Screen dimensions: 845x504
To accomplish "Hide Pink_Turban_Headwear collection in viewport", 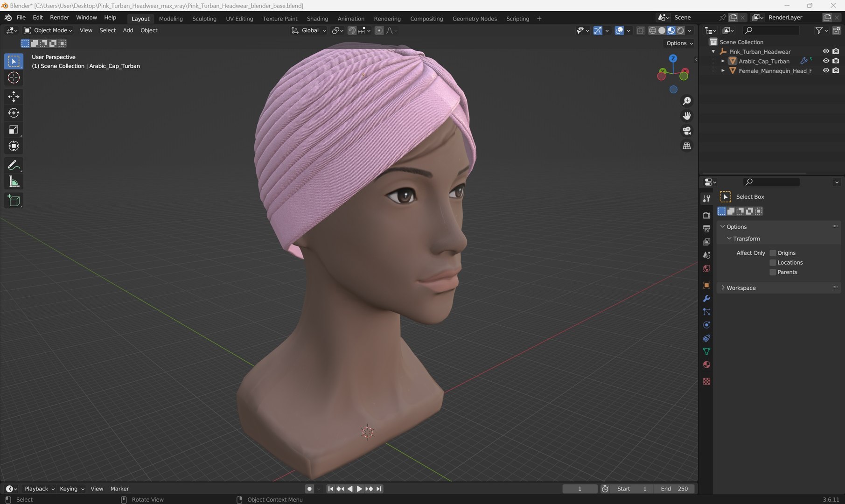I will coord(826,51).
